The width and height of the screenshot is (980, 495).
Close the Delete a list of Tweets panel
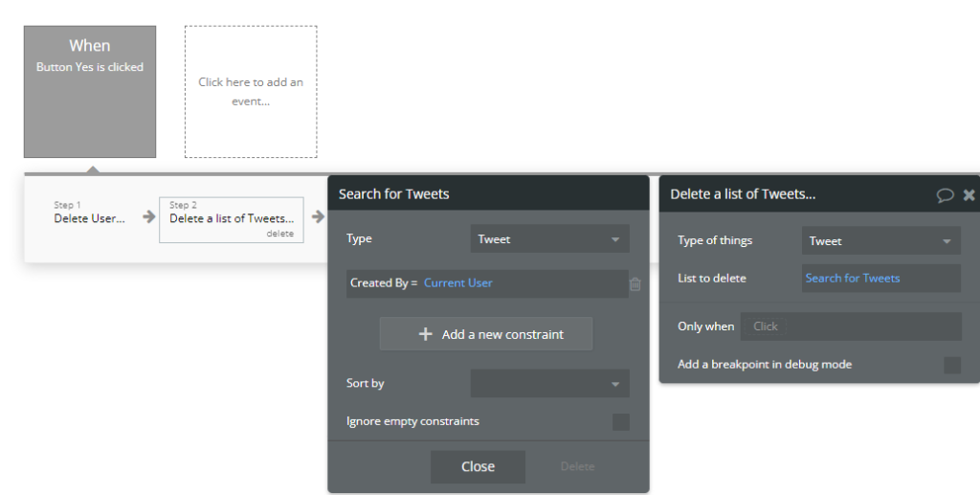969,194
